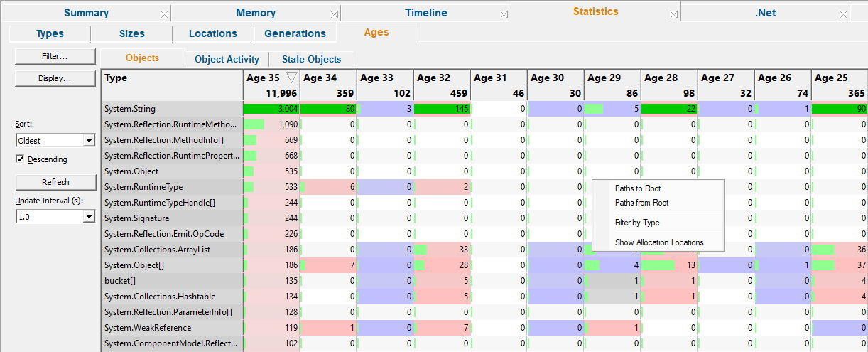Click the Age 27 column header
Screen dimensions: 868x352
pos(726,85)
